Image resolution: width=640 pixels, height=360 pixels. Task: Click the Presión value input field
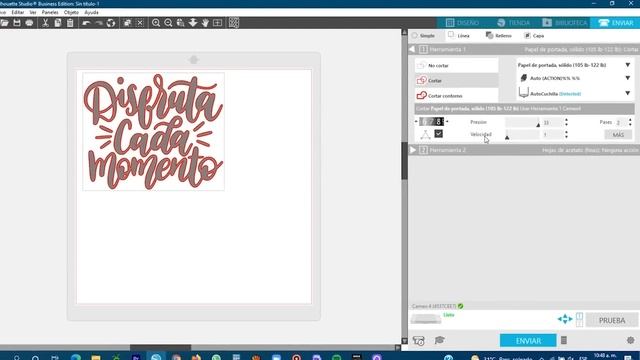pyautogui.click(x=552, y=122)
